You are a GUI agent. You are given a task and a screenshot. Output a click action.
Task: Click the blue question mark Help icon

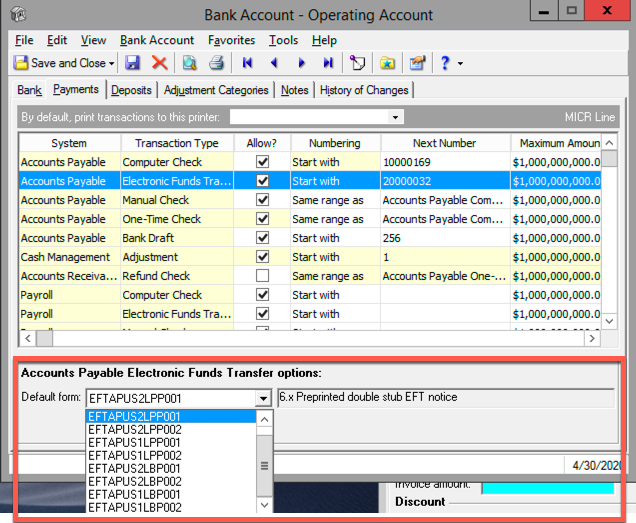pos(445,63)
